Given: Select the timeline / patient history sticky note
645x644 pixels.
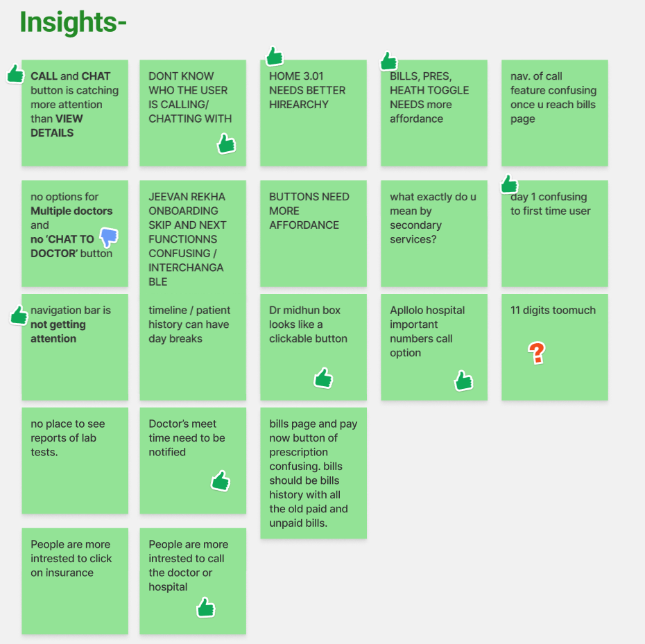Looking at the screenshot, I should (x=193, y=347).
